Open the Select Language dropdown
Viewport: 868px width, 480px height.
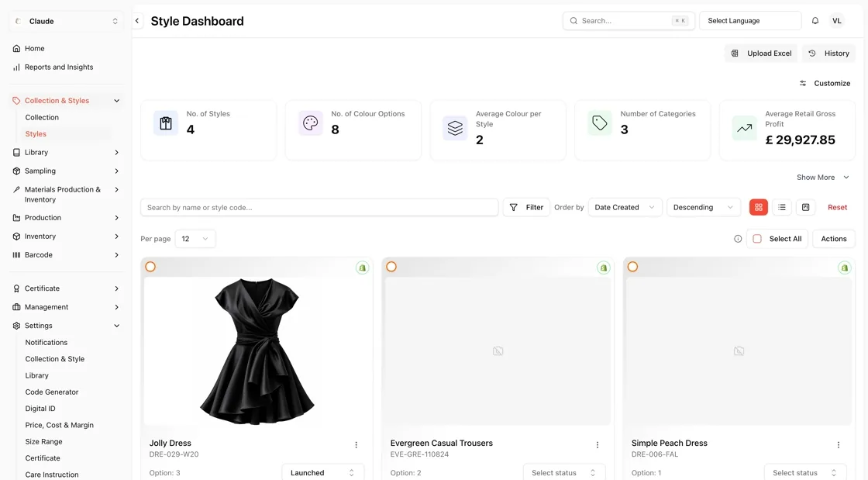pyautogui.click(x=750, y=21)
